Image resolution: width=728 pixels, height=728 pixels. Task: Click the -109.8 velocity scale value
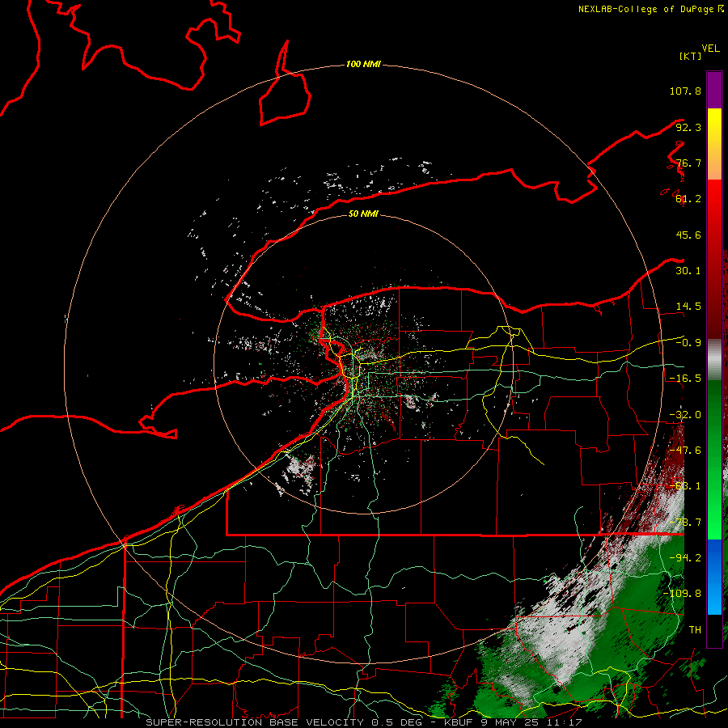(682, 594)
